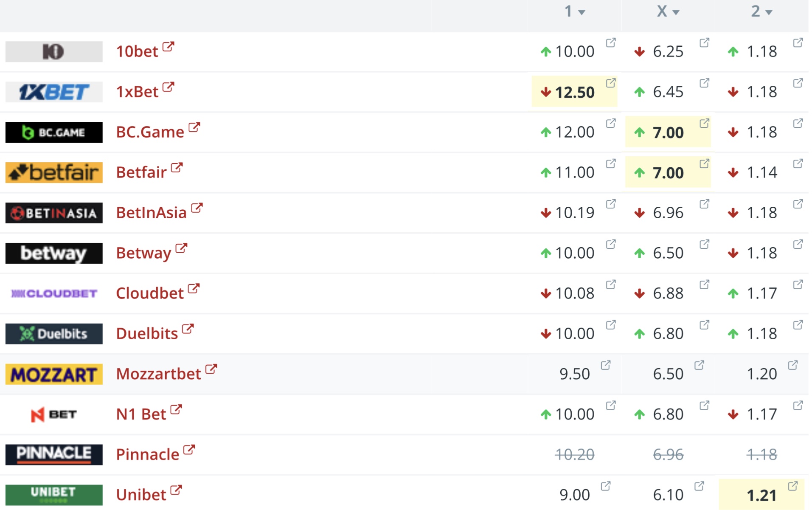Click the 10bet bookmaker logo
812x510 pixels.
(x=54, y=51)
